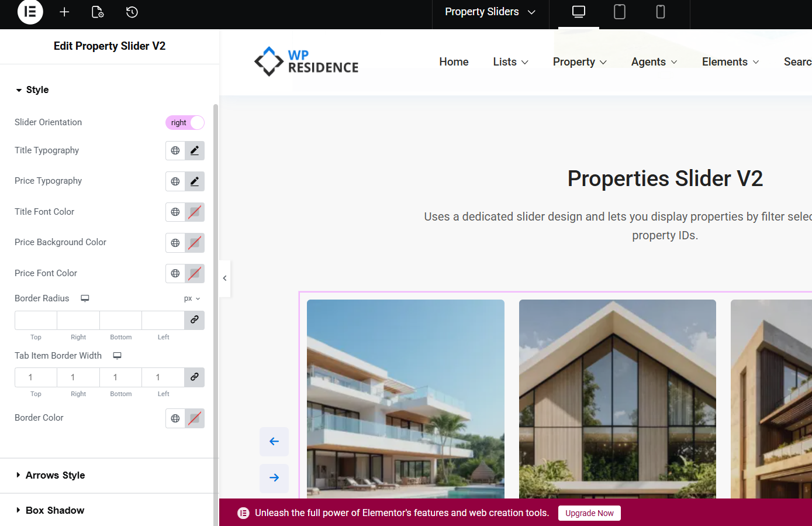Unlink Tab Item Border Width values
812x526 pixels.
click(x=195, y=377)
